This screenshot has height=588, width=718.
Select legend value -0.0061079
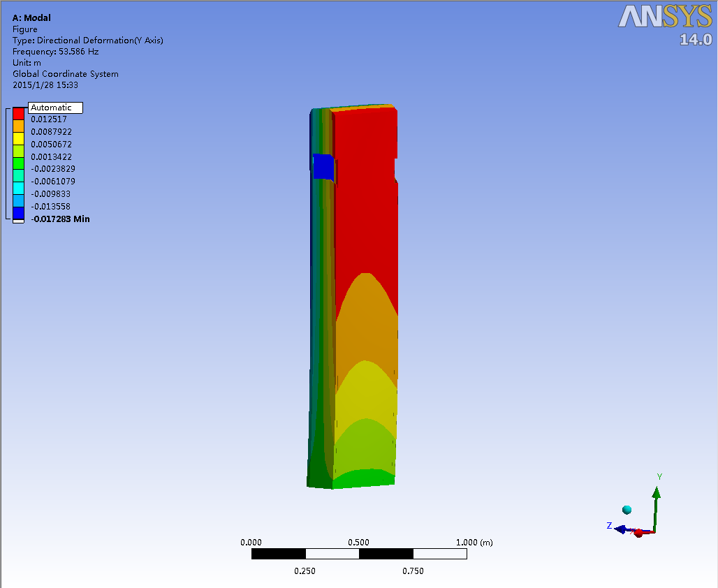(x=53, y=182)
